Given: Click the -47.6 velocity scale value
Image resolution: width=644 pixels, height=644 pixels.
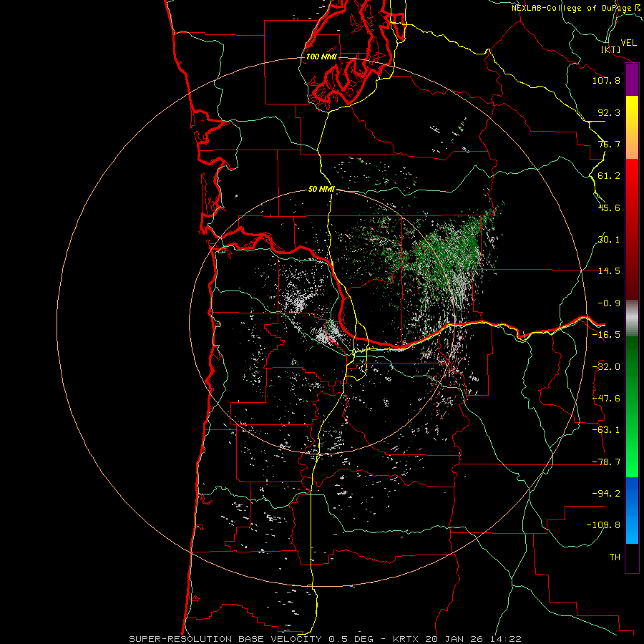Looking at the screenshot, I should [606, 399].
